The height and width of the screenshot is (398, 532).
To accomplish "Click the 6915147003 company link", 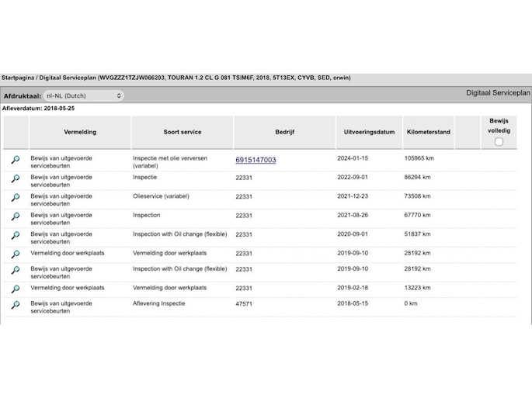I will pos(256,160).
